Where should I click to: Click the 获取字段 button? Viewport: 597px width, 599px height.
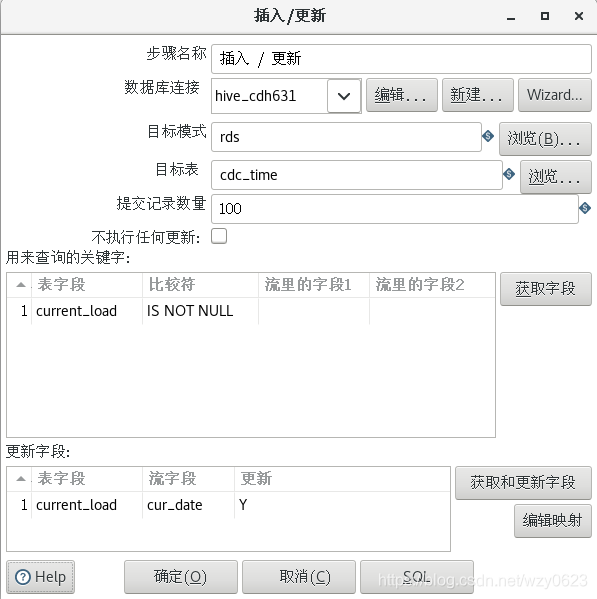[x=545, y=289]
